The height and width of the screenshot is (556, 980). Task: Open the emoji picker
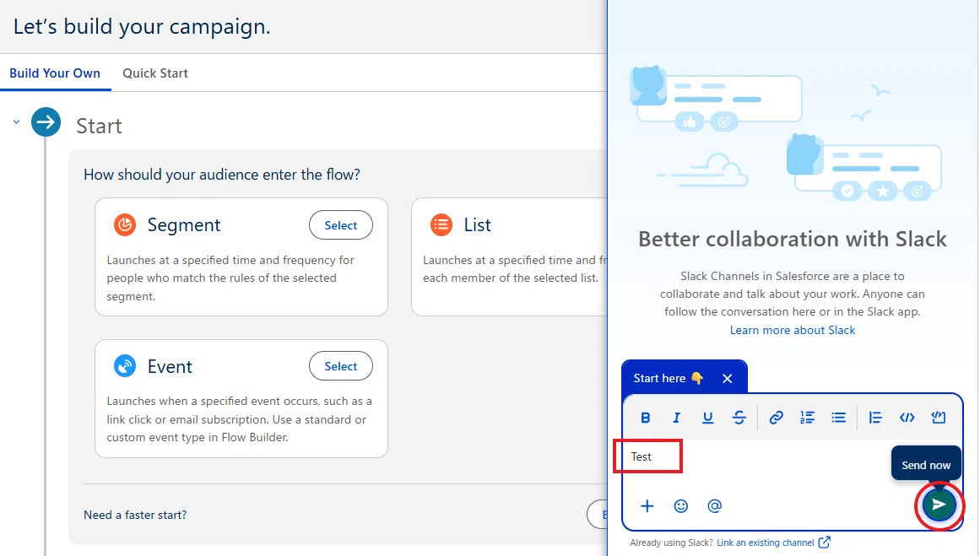pyautogui.click(x=680, y=506)
